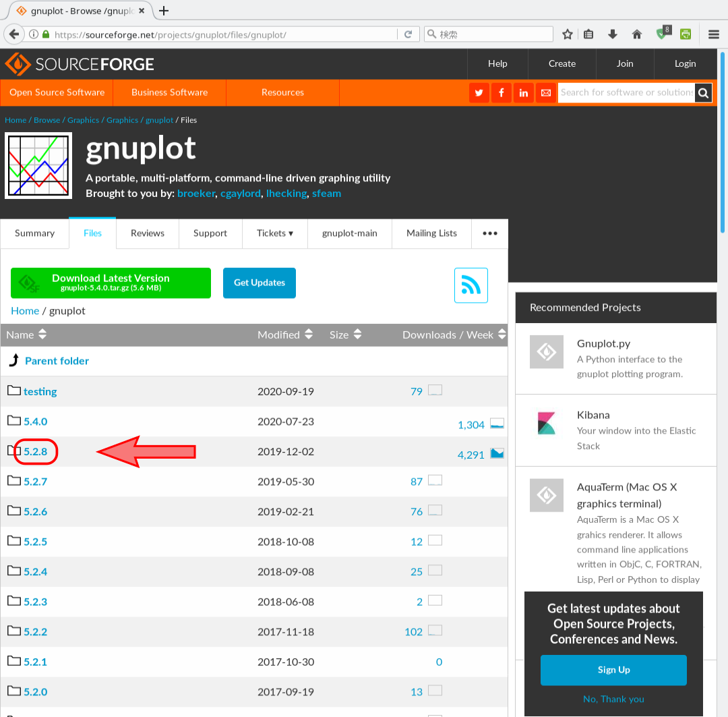Click Help in the header

pos(497,63)
